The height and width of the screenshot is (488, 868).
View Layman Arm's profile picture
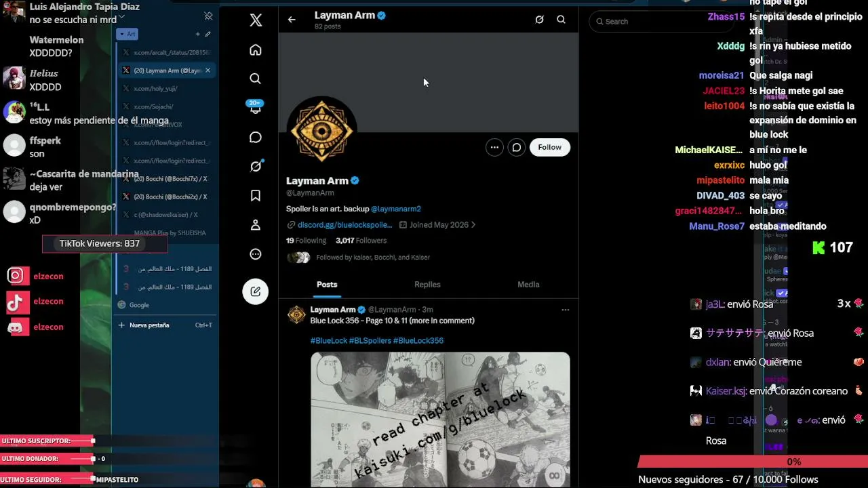coord(322,131)
